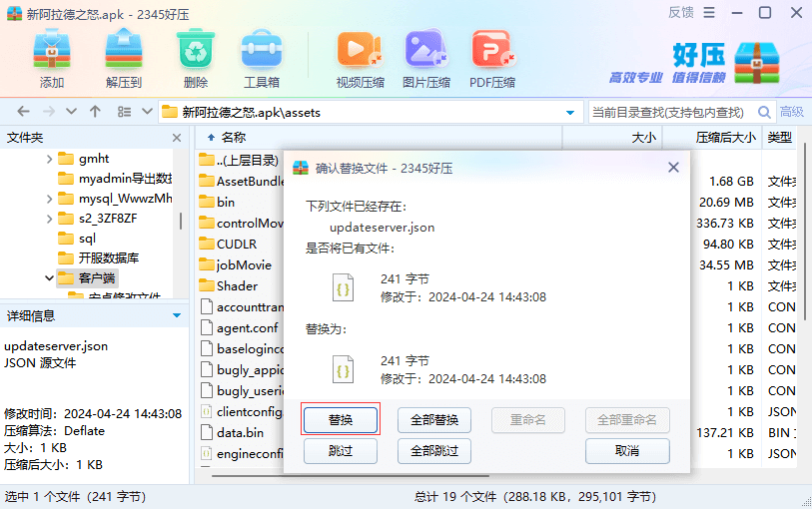Click the 全部替换 button

coord(433,420)
